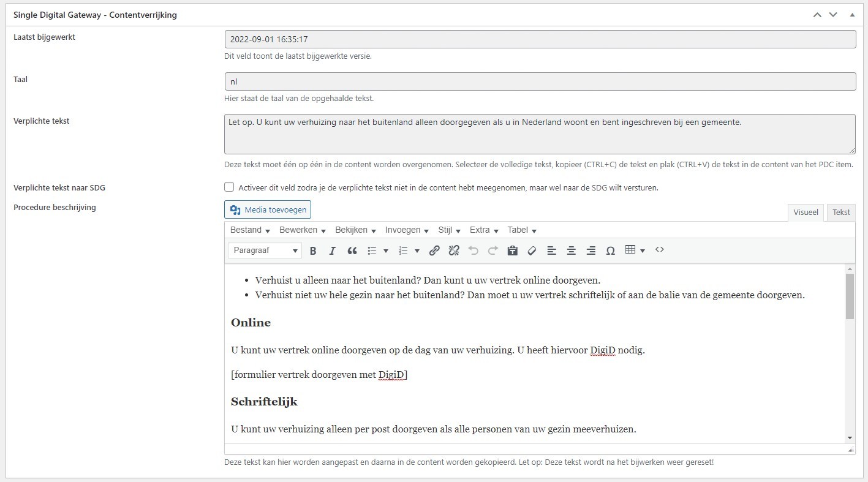Insert a blockquote using the toolbar
Image resolution: width=868 pixels, height=482 pixels.
point(352,250)
